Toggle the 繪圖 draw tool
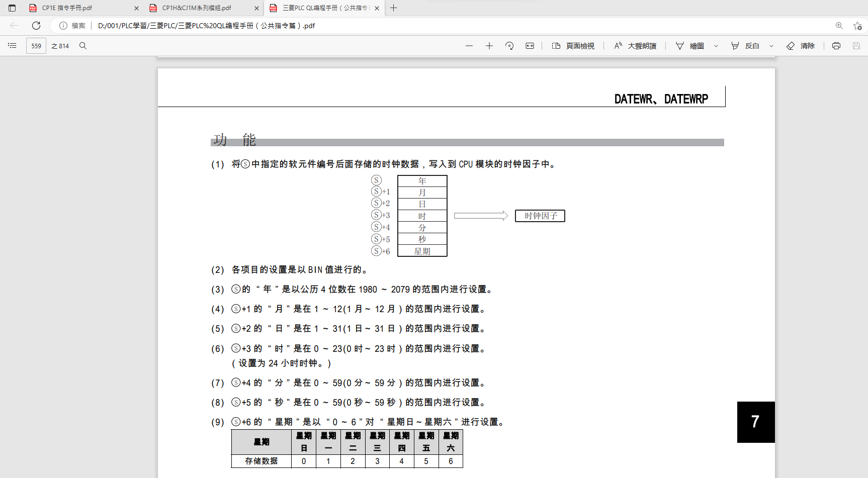The width and height of the screenshot is (868, 478). pyautogui.click(x=690, y=46)
